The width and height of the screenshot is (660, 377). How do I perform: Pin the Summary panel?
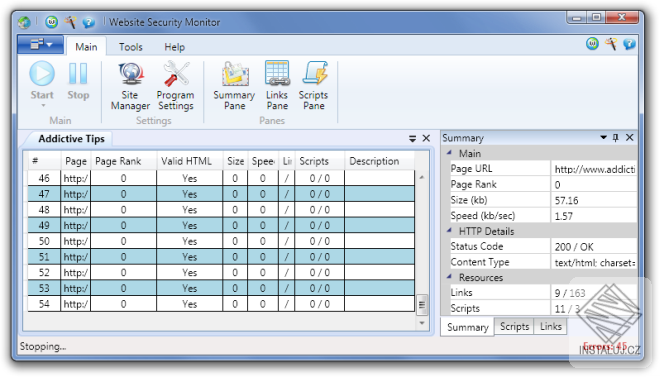tap(616, 138)
